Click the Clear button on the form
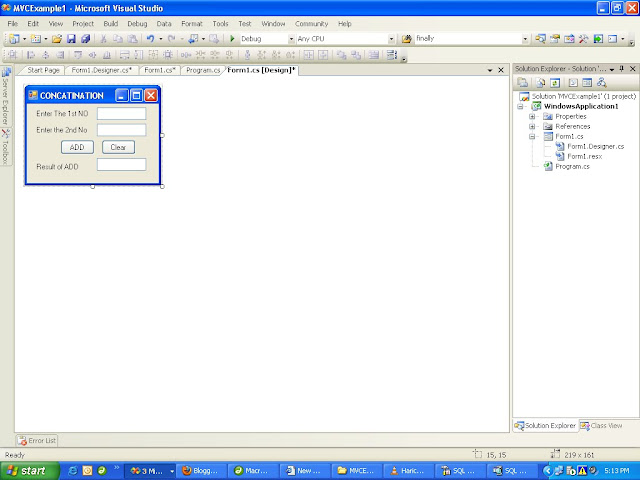The width and height of the screenshot is (640, 480). tap(118, 147)
